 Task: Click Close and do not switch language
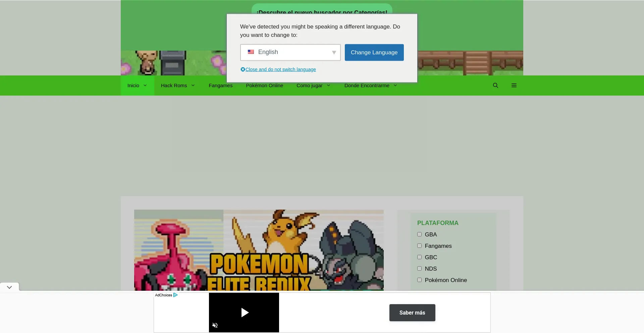(280, 69)
